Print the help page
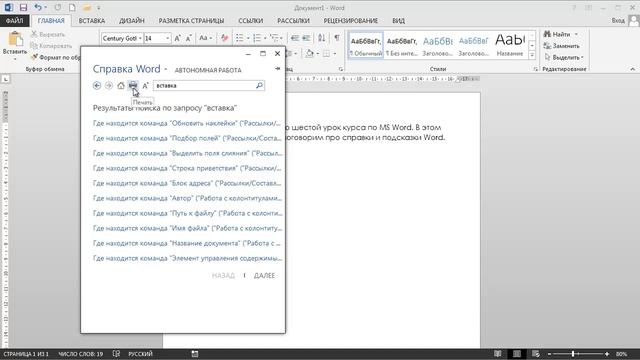Viewport: 640px width, 360px height. (133, 85)
